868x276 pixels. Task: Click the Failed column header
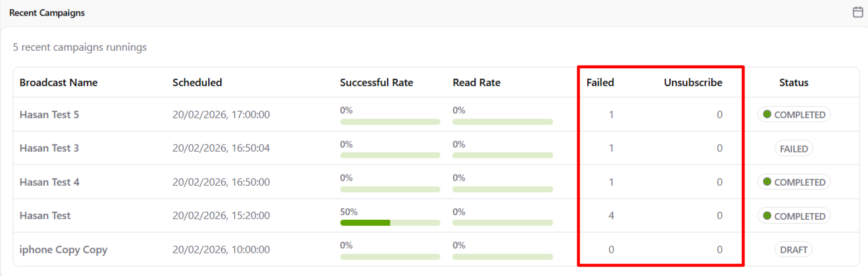(x=600, y=83)
